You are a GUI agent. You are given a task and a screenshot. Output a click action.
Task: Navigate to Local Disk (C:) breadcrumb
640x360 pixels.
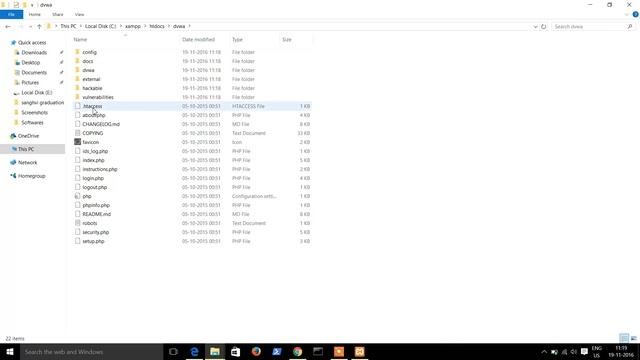[100, 26]
